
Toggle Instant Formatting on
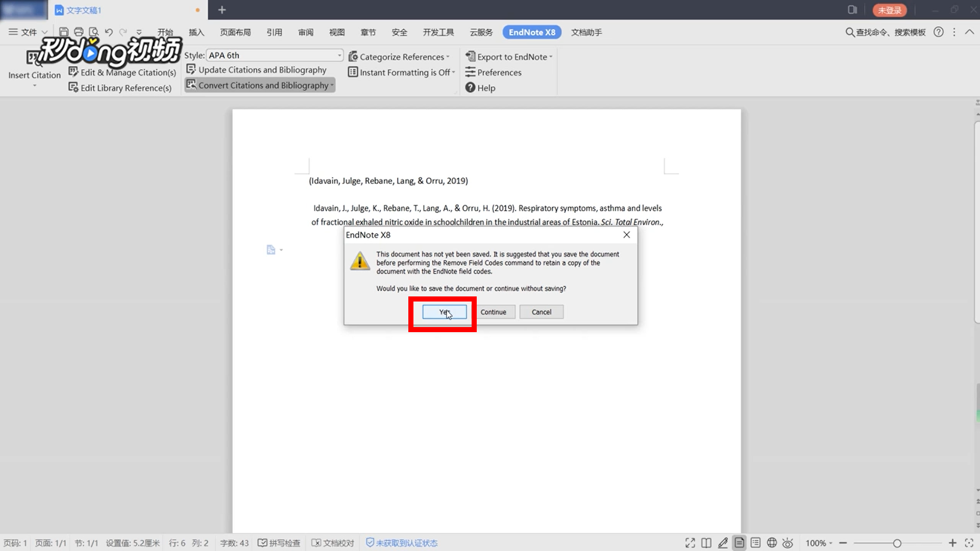402,72
